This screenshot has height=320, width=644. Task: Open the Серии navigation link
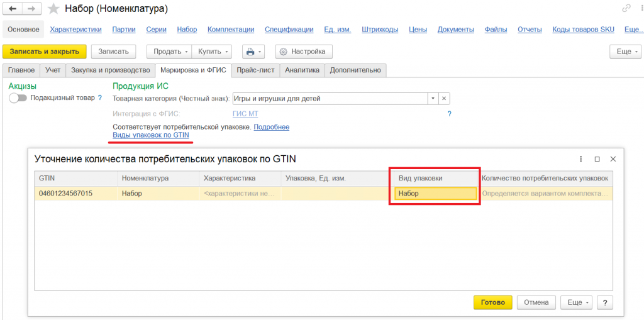pyautogui.click(x=156, y=30)
